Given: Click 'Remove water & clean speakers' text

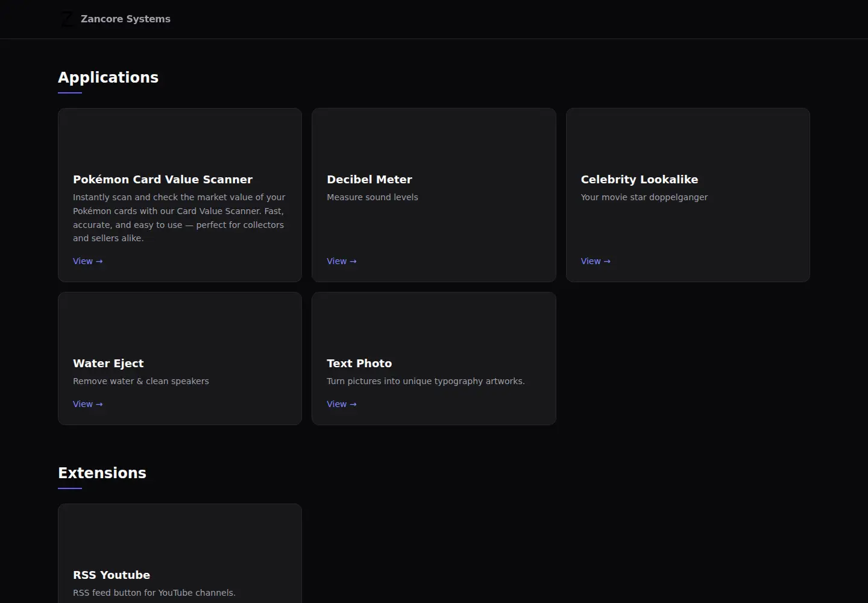Looking at the screenshot, I should 141,381.
